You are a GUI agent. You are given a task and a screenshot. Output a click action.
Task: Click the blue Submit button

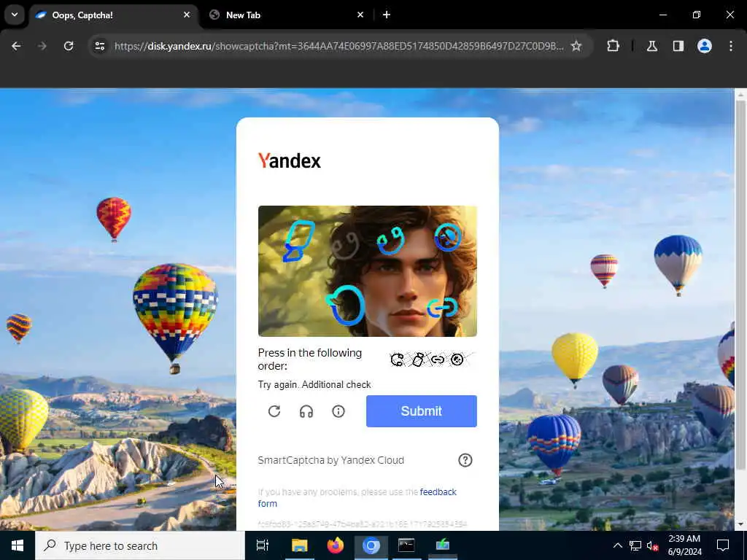[x=421, y=411]
